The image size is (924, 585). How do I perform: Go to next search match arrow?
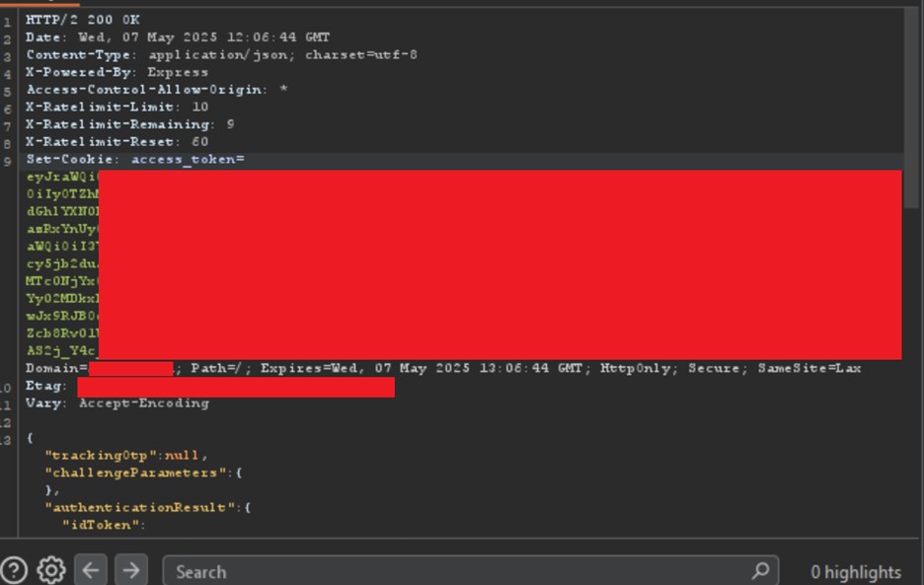point(130,570)
